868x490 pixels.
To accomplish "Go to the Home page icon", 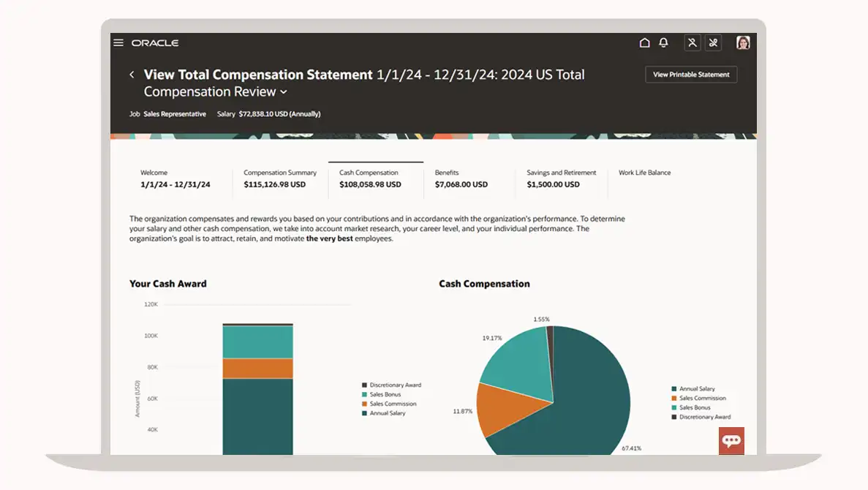I will coord(644,43).
